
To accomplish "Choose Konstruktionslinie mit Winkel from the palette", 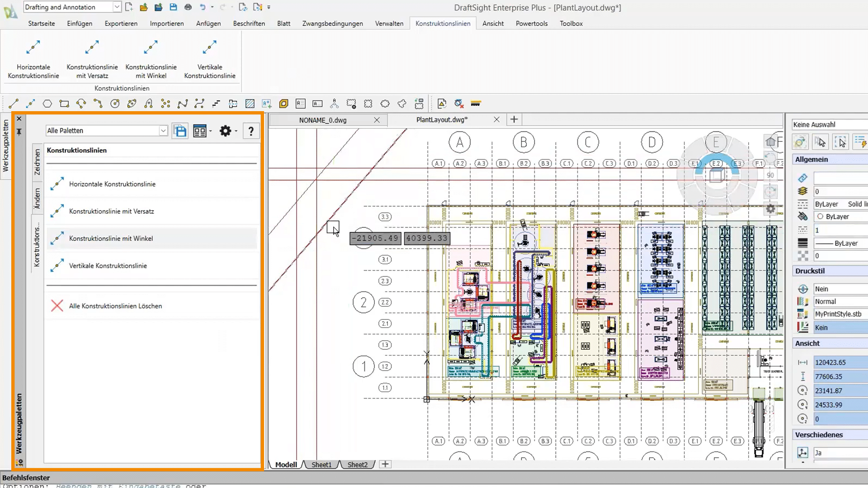I will tap(111, 238).
